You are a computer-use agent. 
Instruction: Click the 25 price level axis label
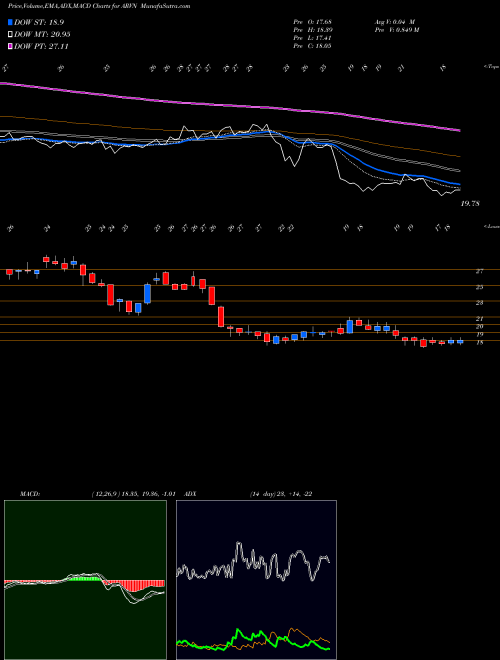pos(479,287)
